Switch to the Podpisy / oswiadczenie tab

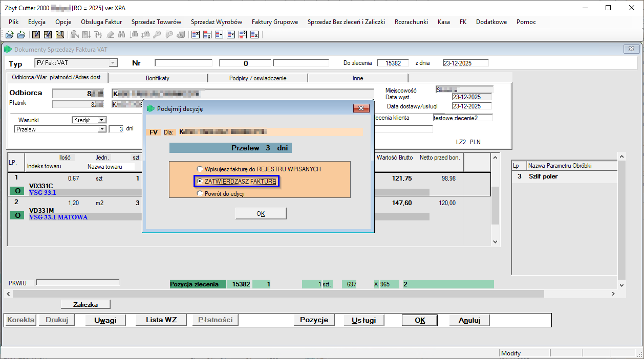tap(257, 78)
